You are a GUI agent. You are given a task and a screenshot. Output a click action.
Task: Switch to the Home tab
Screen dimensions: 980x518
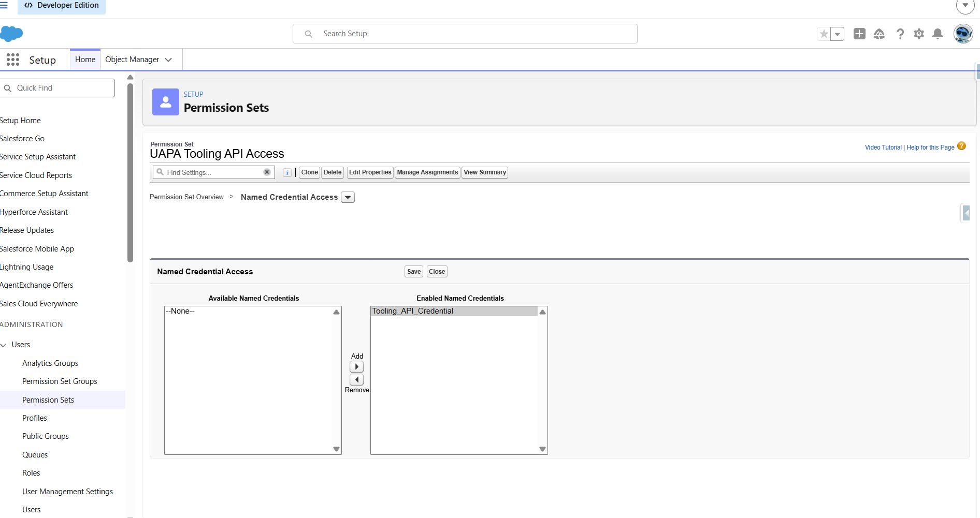click(x=85, y=60)
